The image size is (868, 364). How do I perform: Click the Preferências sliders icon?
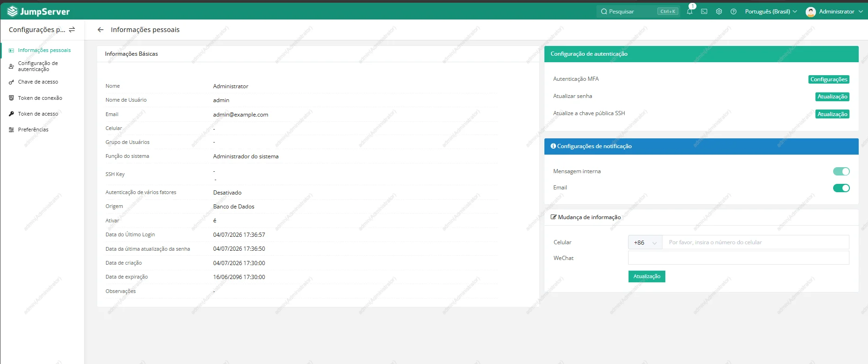point(11,130)
